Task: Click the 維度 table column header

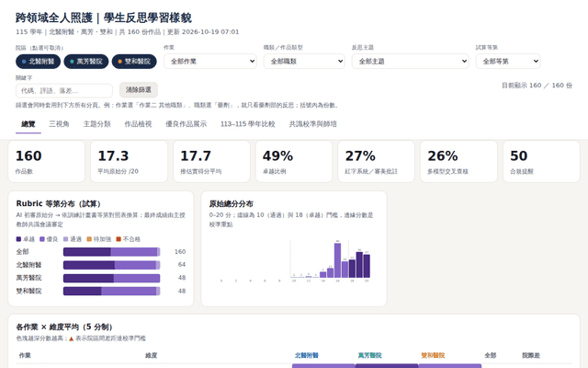Action: click(x=151, y=355)
